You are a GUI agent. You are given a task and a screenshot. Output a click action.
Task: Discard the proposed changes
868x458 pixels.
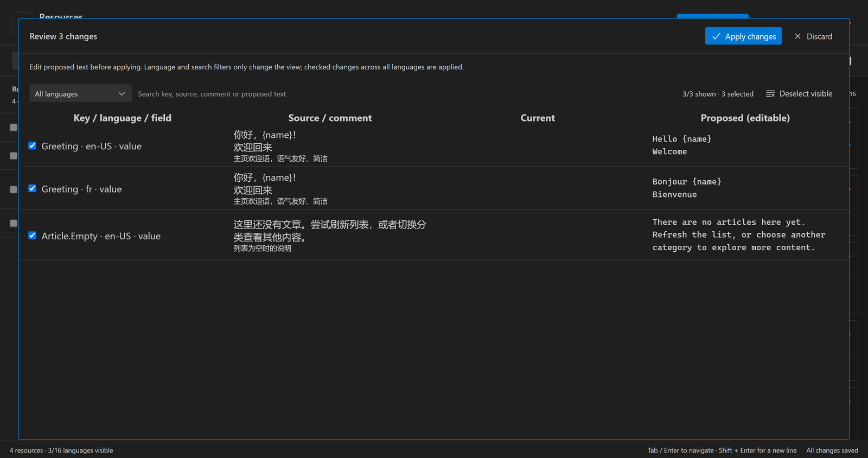813,36
